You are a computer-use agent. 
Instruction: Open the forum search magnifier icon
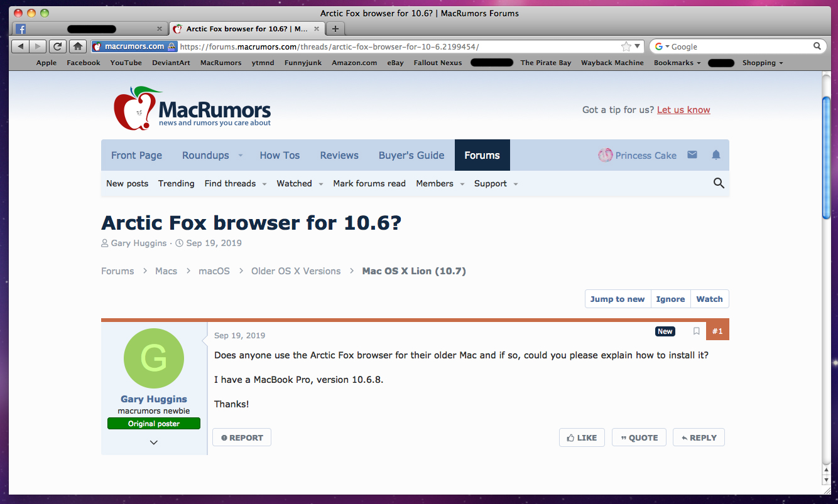pyautogui.click(x=719, y=183)
